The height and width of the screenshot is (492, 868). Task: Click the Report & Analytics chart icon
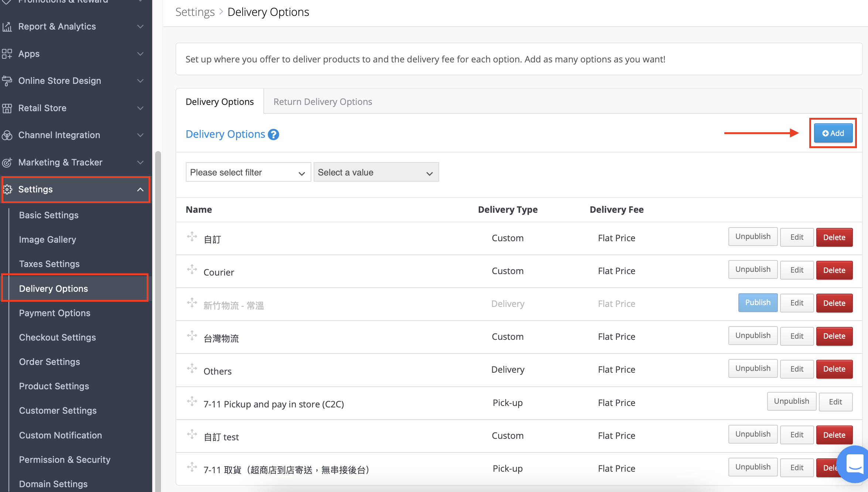click(x=7, y=27)
